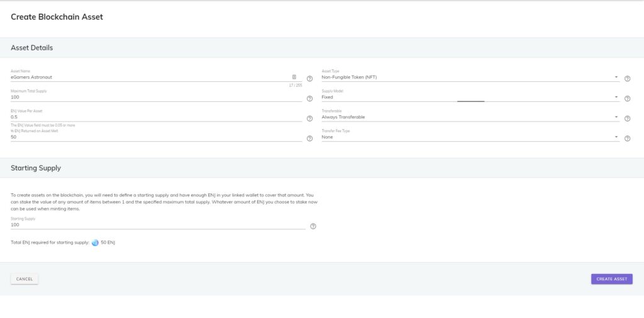Click the 17 / 255 character counter

tap(296, 86)
